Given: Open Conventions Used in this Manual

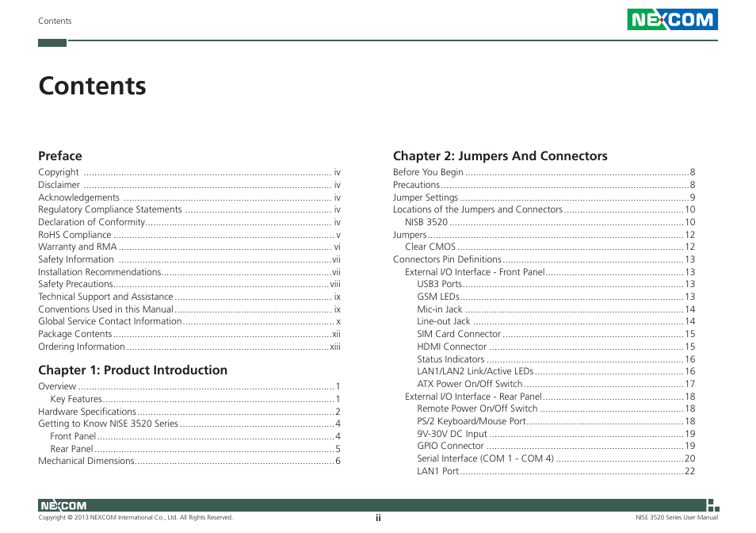Looking at the screenshot, I should 189,309.
